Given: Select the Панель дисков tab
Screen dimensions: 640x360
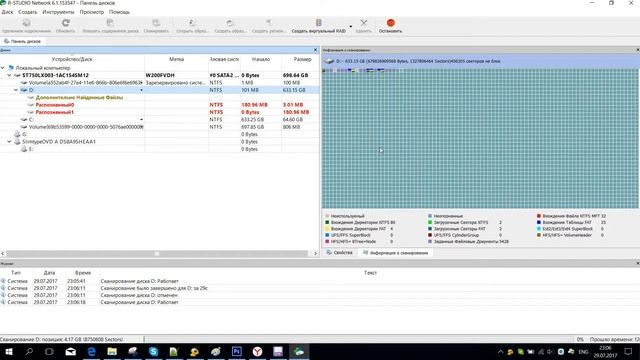Looking at the screenshot, I should tap(22, 41).
